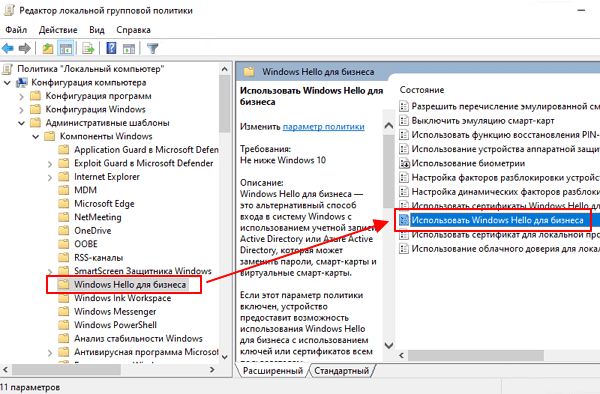Image resolution: width=600 pixels, height=394 pixels.
Task: Click the folder icon of MDM
Action: tap(64, 190)
